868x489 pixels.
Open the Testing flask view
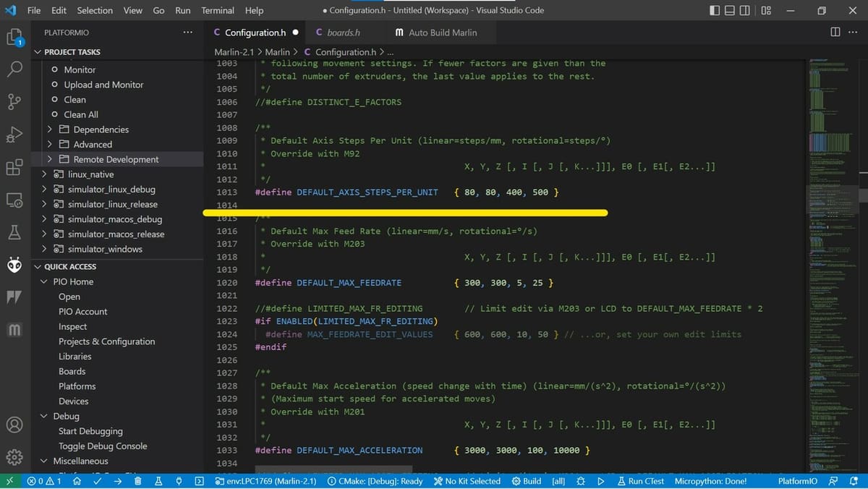pyautogui.click(x=14, y=233)
